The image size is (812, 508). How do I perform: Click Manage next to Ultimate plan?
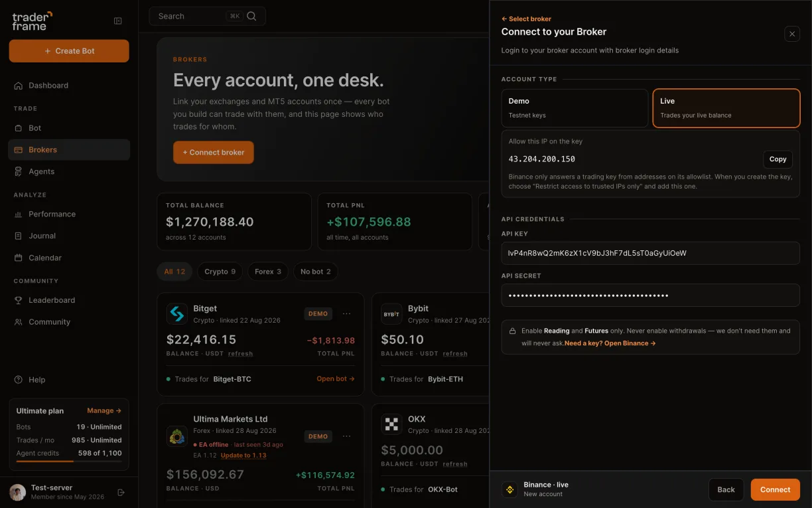pos(104,411)
